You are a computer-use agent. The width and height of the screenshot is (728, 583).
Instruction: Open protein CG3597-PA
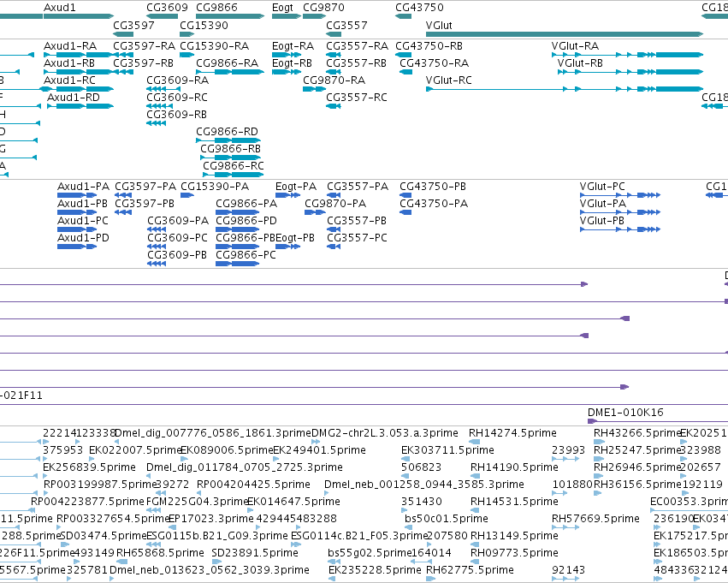(x=145, y=187)
